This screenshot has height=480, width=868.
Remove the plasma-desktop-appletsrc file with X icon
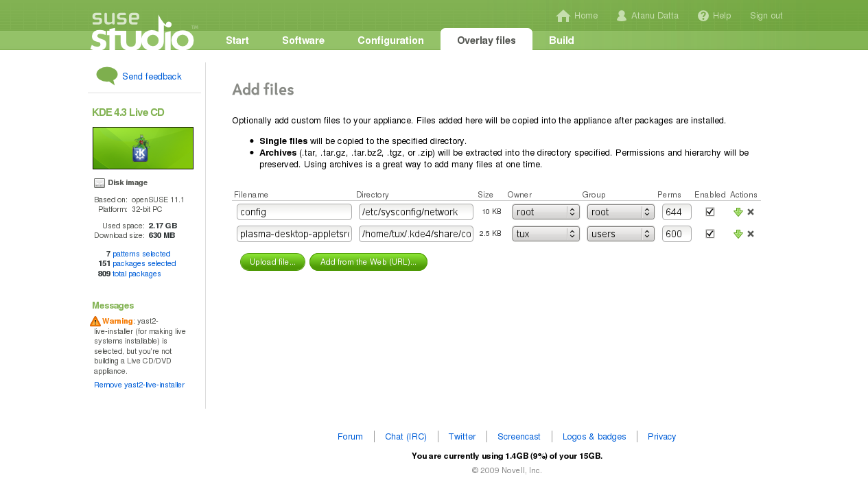[751, 234]
